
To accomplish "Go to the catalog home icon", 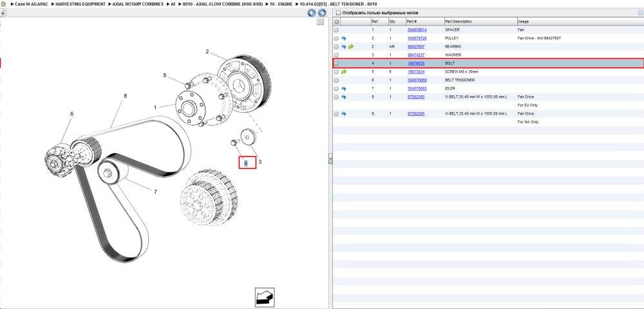I will 3,4.
